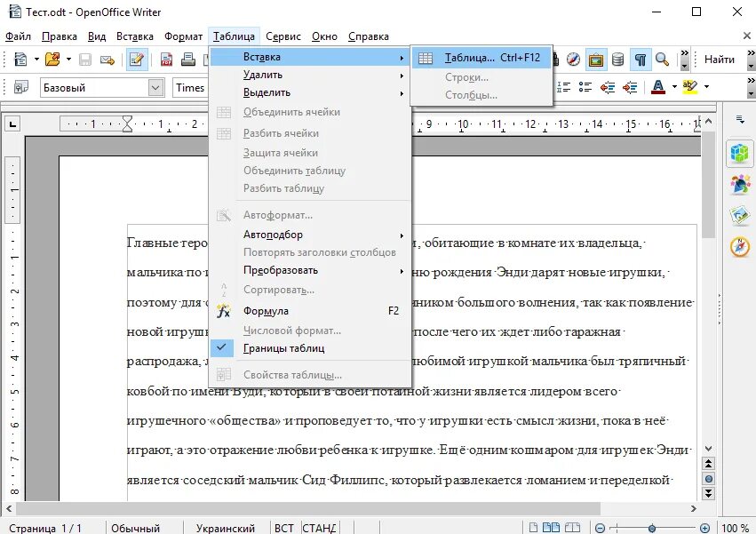
Task: Click the Export as PDF icon
Action: pos(166,60)
